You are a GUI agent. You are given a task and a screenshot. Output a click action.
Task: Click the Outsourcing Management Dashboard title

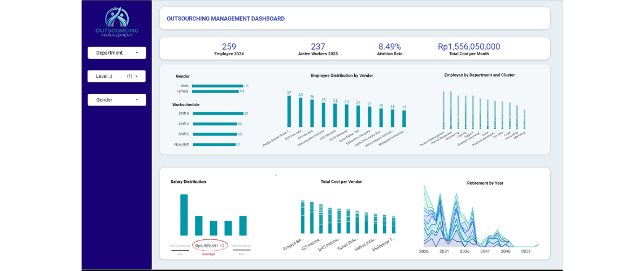225,19
